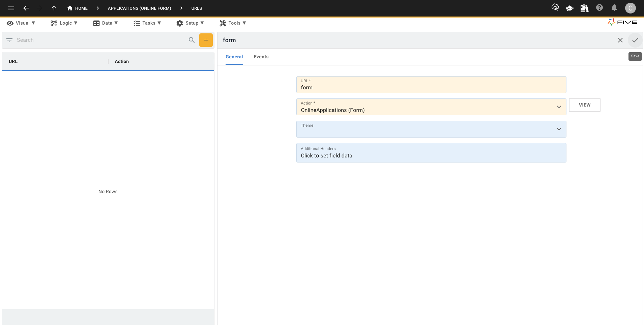Confirm with the checkmark save icon
Viewport: 644px width, 325px height.
click(635, 40)
